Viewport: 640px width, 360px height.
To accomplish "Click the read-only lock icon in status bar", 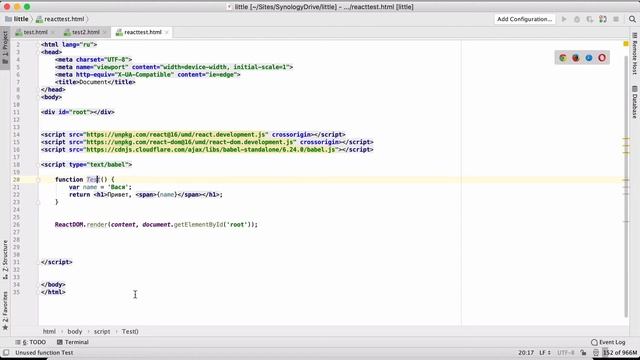I will [x=584, y=353].
